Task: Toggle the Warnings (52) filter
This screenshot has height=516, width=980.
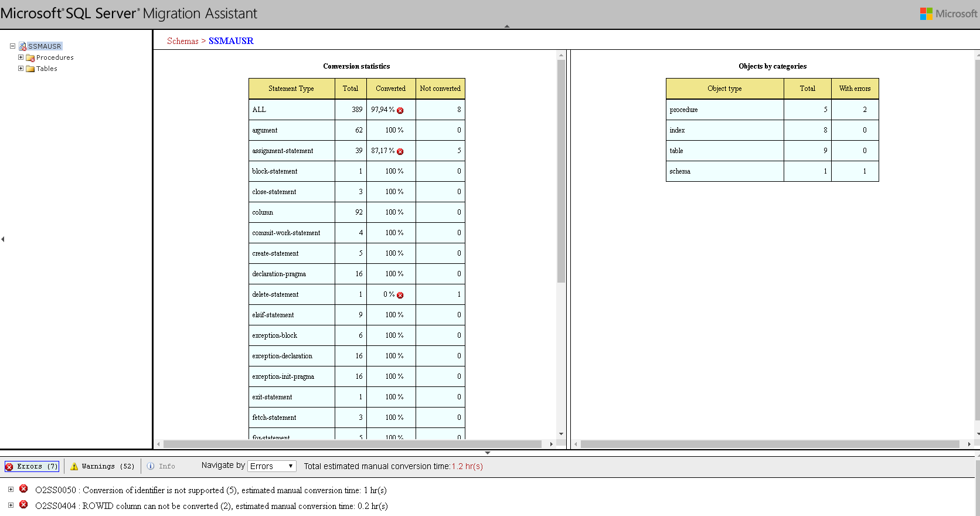Action: click(x=103, y=466)
